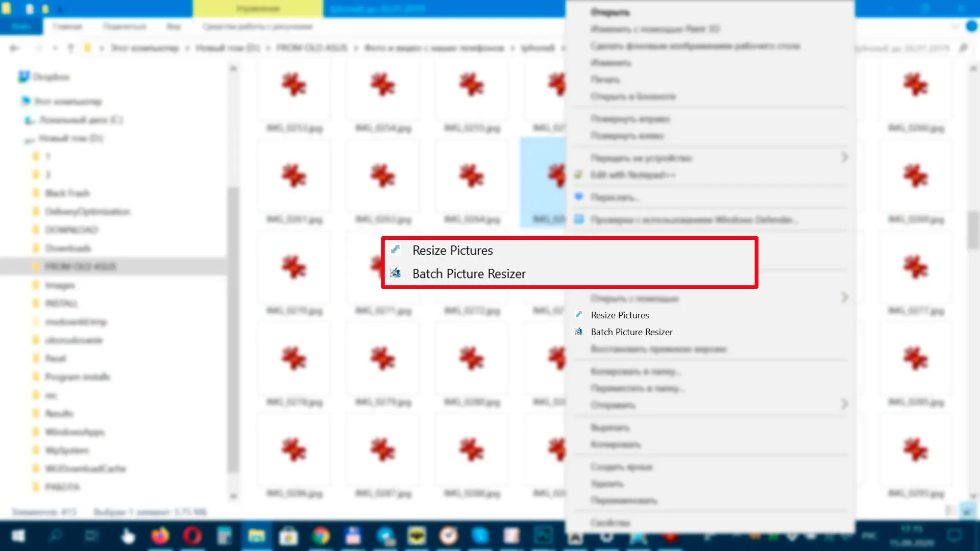Click the Batch Picture Resizer menu entry's icon
This screenshot has width=980, height=551.
tap(579, 332)
